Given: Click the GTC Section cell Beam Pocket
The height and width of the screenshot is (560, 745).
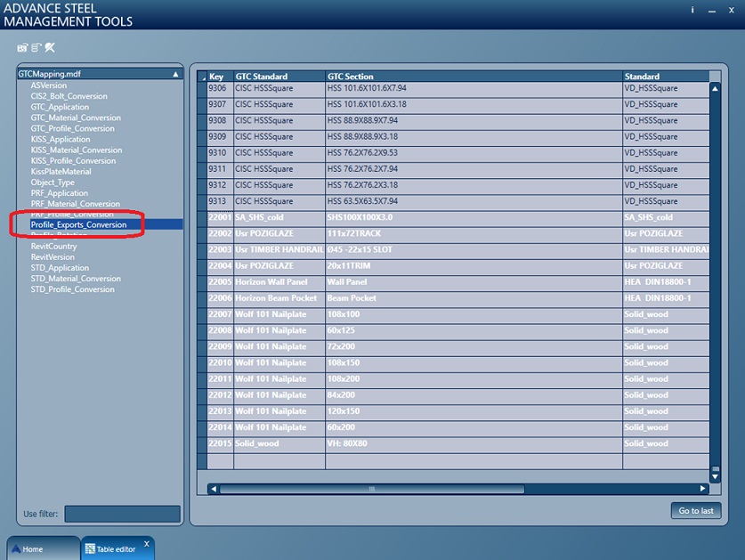Looking at the screenshot, I should (x=474, y=298).
